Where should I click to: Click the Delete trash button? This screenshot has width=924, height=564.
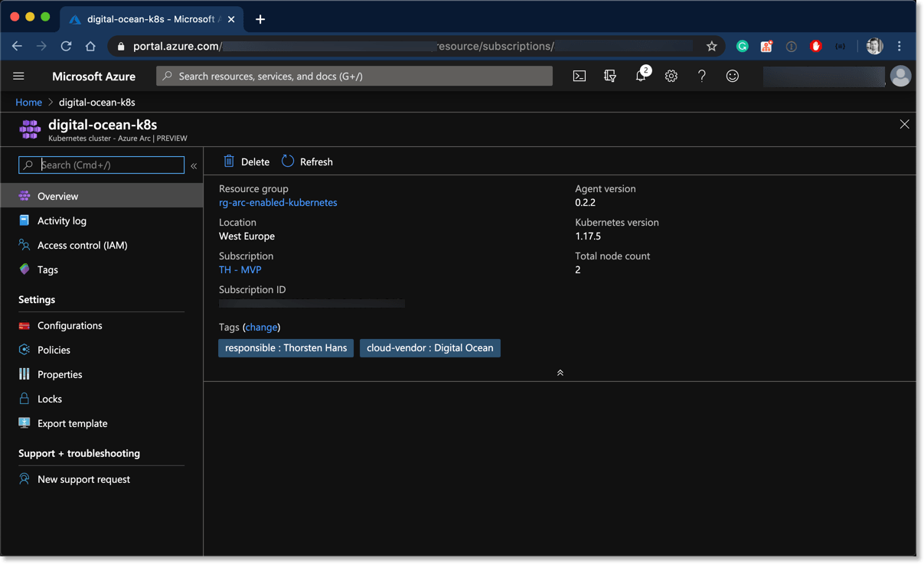click(247, 161)
